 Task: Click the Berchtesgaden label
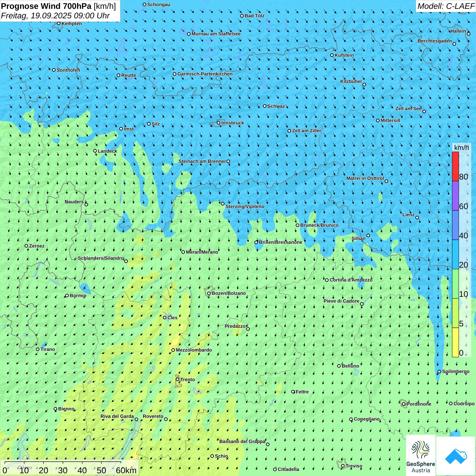point(435,41)
